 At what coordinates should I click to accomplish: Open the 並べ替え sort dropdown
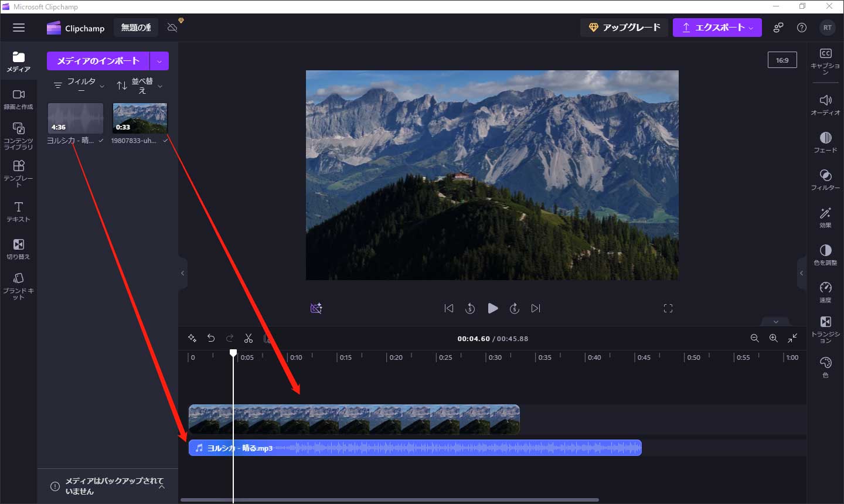[x=139, y=86]
